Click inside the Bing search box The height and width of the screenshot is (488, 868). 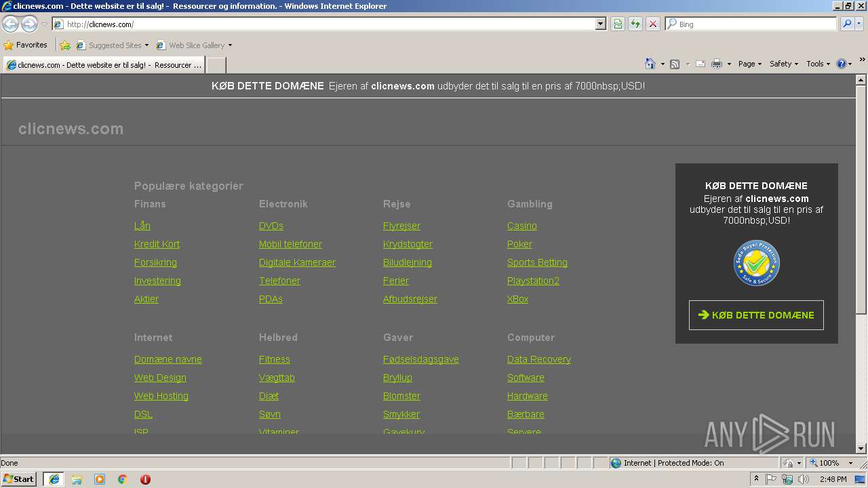751,24
